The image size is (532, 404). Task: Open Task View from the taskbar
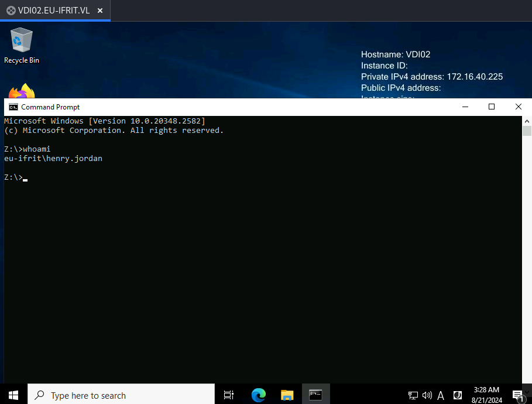[x=229, y=395]
